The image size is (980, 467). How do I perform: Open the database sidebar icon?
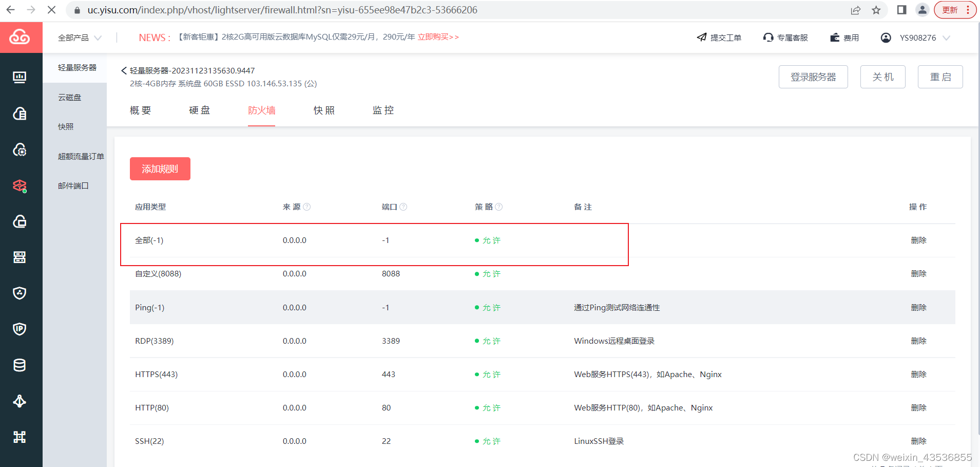click(20, 365)
